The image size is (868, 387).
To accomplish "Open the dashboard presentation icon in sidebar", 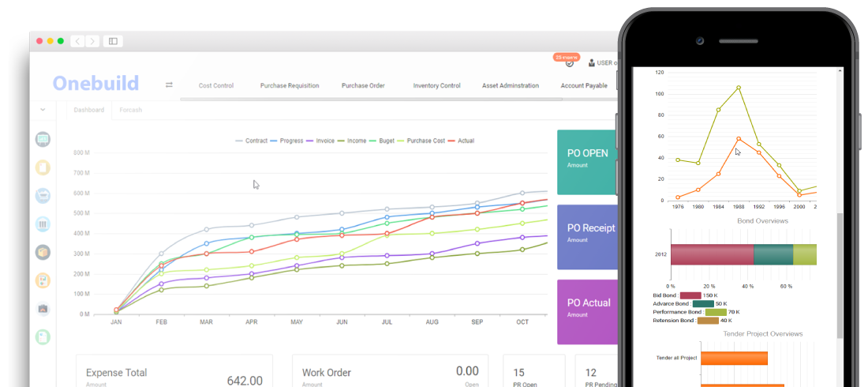I will [x=43, y=139].
